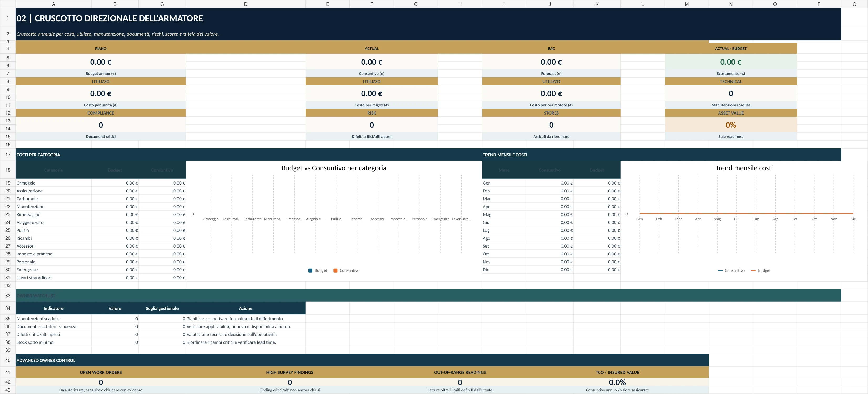Click the 'Budget annuo (€)' label cell
868x394 pixels.
pyautogui.click(x=101, y=74)
